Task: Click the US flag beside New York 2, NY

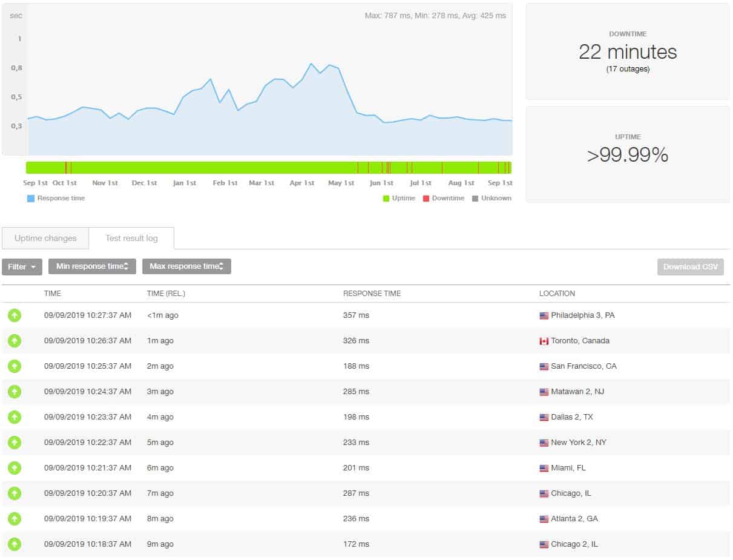Action: coord(544,443)
